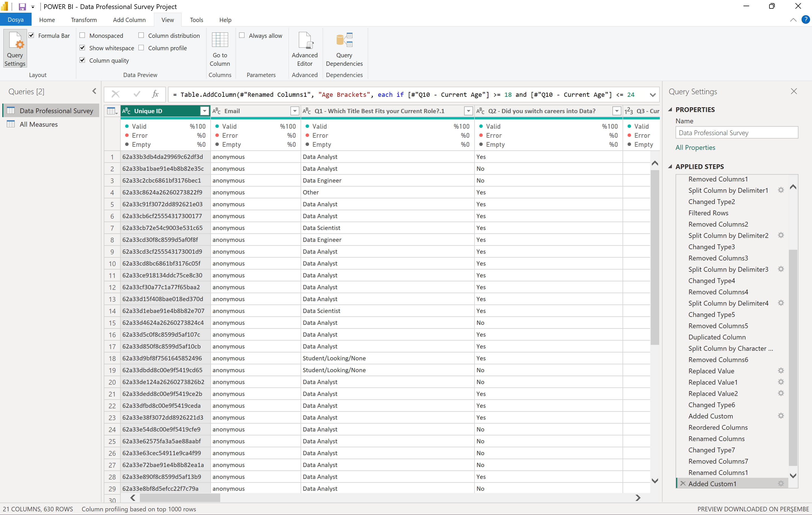Open gear settings for Split Column by Delimiter1
Viewport: 812px width, 515px height.
click(781, 190)
